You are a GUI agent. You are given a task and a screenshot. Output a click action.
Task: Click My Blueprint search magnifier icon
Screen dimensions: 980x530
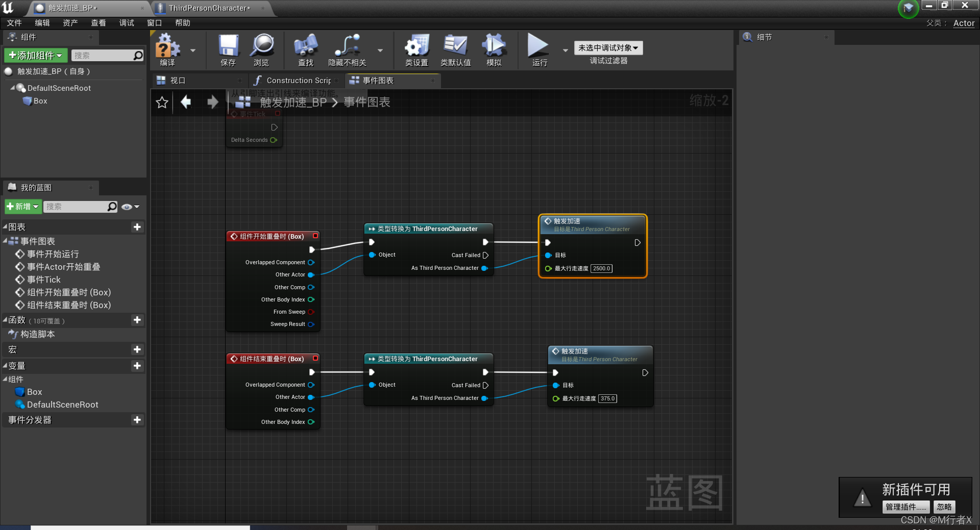pos(112,206)
